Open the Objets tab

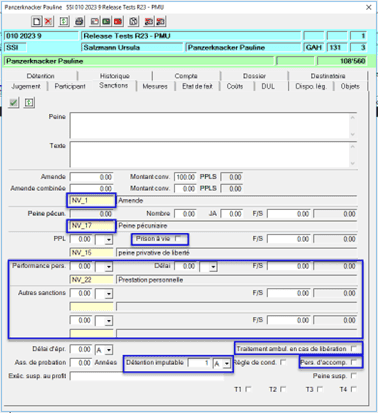[x=350, y=86]
